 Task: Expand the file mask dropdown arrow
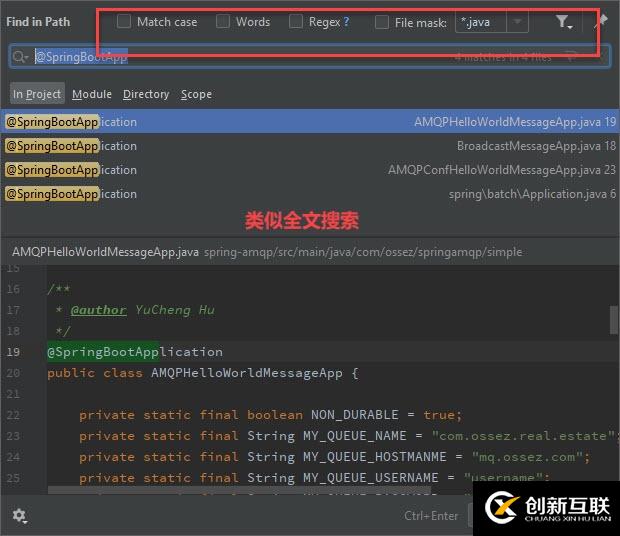click(x=517, y=23)
